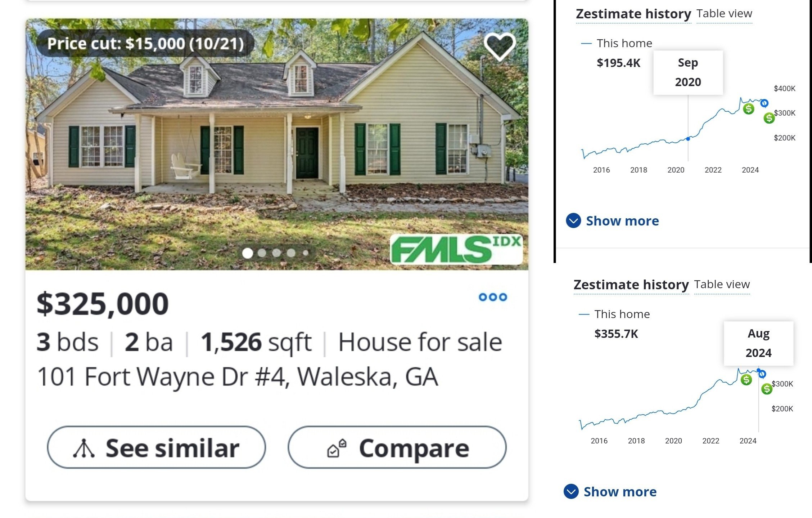The image size is (812, 518).
Task: Select the third photo carousel dot
Action: pos(276,253)
